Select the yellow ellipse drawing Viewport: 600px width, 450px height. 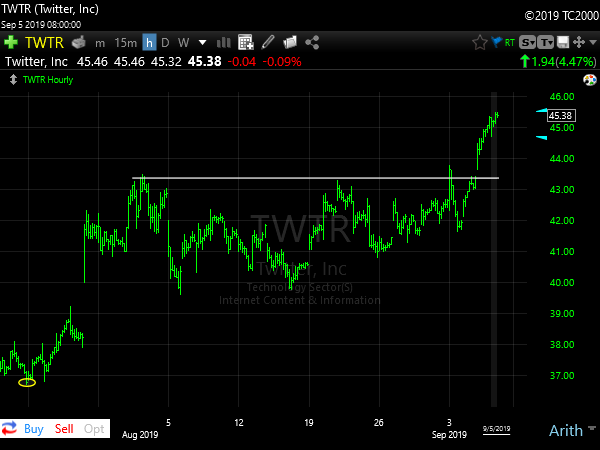(27, 382)
